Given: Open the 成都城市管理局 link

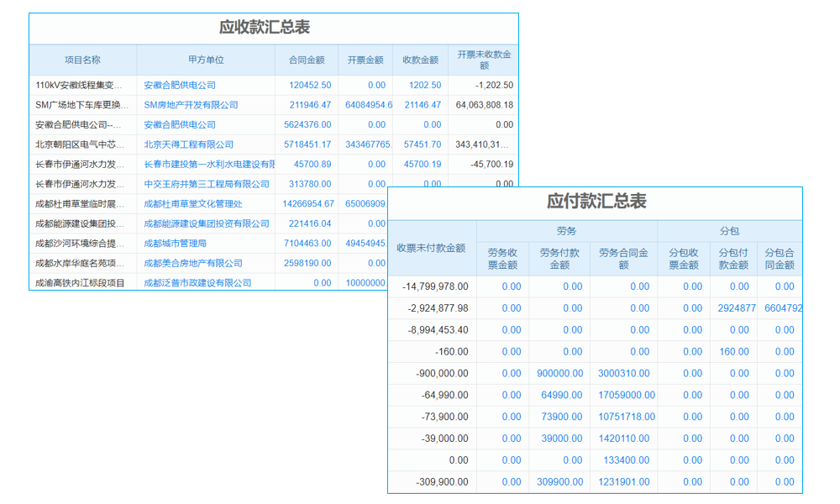Looking at the screenshot, I should pyautogui.click(x=175, y=243).
